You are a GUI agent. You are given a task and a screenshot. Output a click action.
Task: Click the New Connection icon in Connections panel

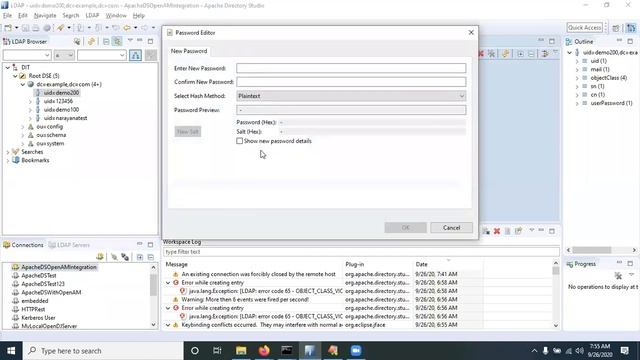[100, 257]
